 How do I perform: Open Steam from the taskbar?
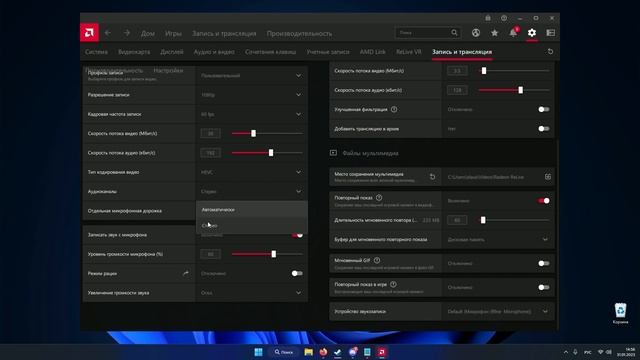coord(338,352)
